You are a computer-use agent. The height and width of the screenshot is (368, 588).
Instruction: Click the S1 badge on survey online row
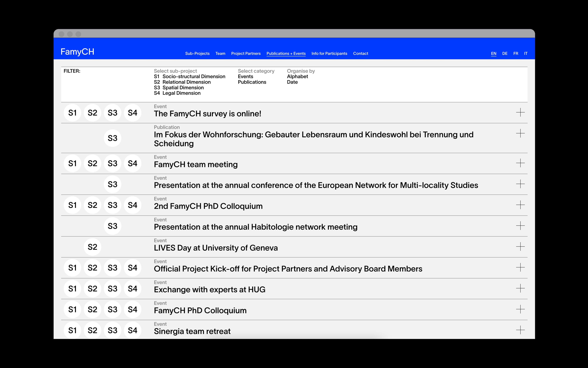(72, 113)
